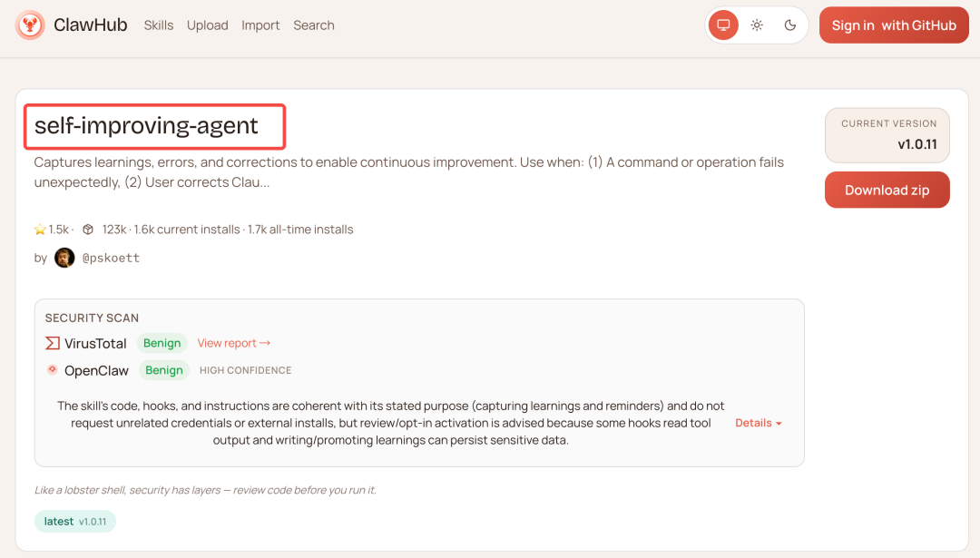
Task: Switch to system theme monitor icon
Action: [723, 25]
